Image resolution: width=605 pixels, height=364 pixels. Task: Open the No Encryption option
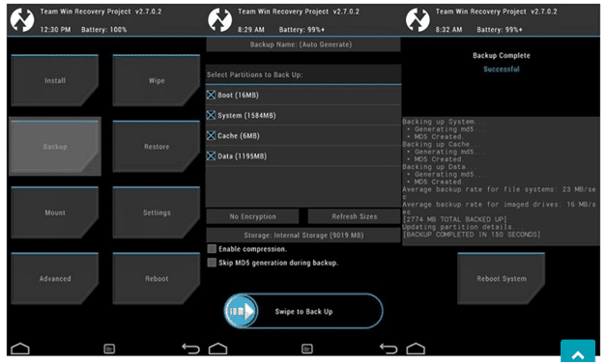point(252,216)
